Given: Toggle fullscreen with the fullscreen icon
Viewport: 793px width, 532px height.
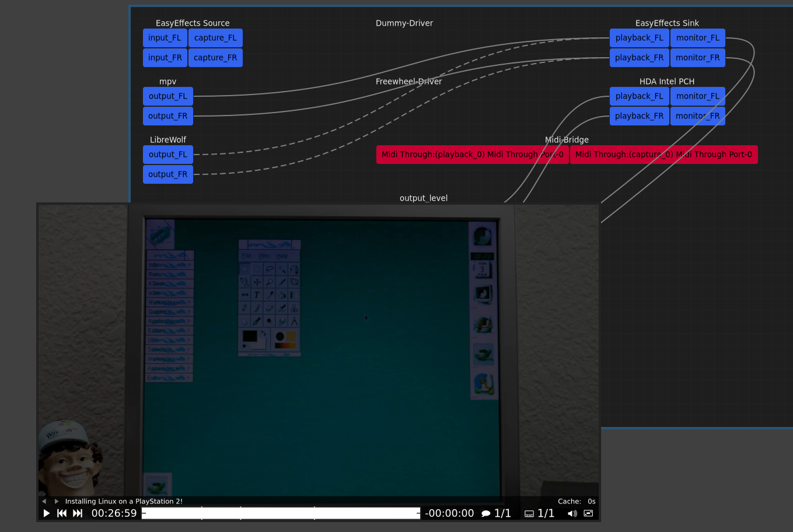Looking at the screenshot, I should (x=588, y=513).
